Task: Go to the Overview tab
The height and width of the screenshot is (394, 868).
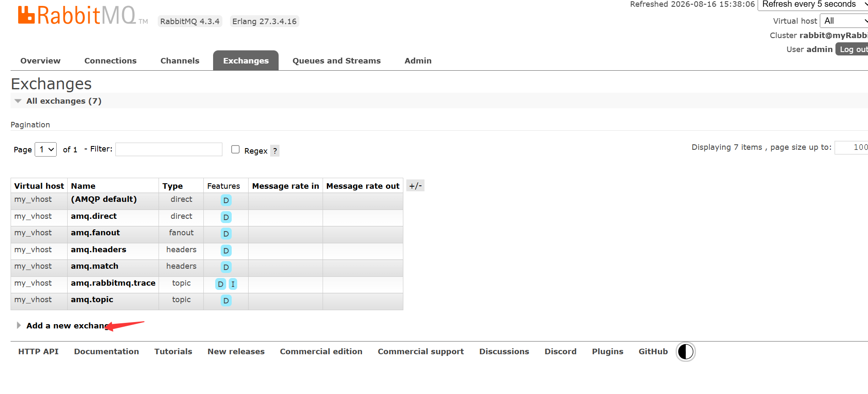Action: (41, 61)
